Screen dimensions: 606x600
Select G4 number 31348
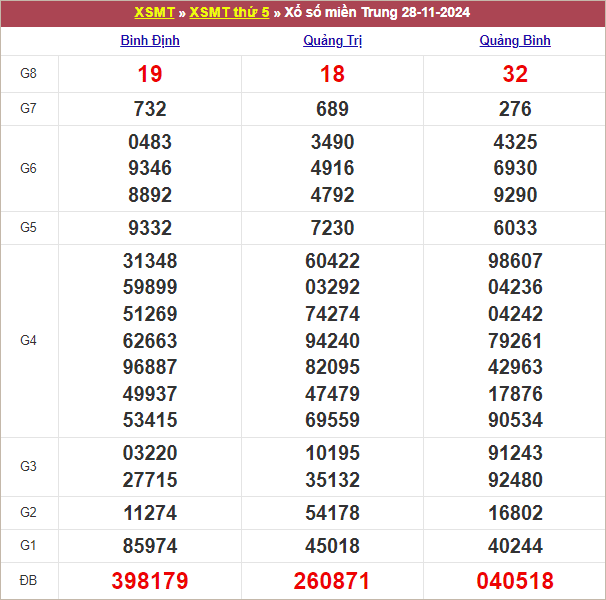(x=150, y=261)
